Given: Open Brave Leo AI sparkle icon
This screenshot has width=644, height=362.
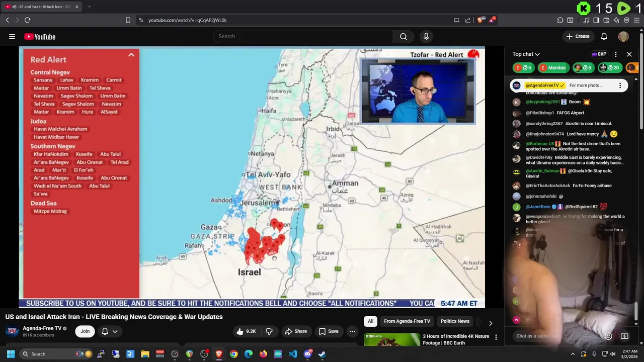Looking at the screenshot, I should 616,20.
